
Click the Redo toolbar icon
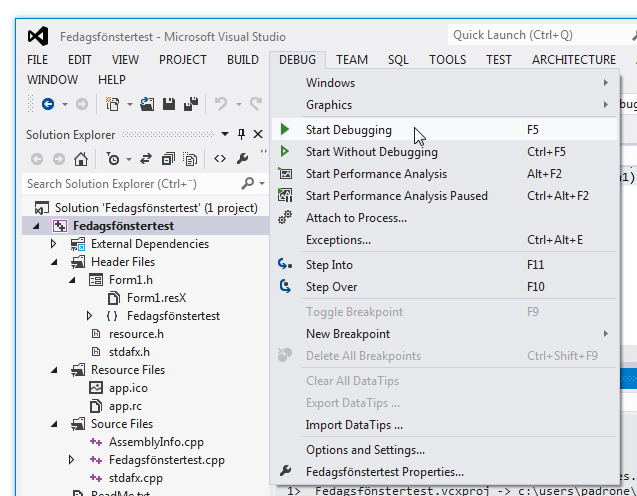[256, 104]
